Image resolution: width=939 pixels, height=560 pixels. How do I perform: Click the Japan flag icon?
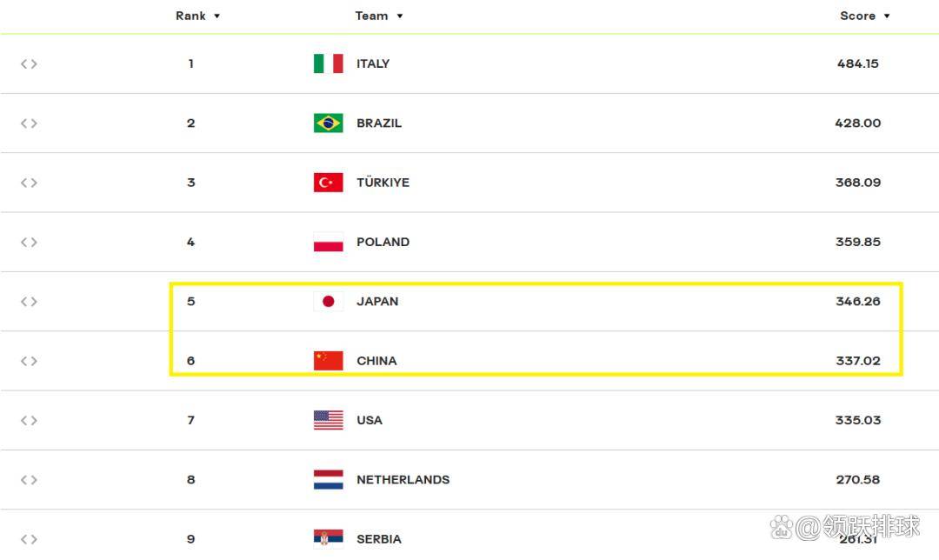tap(328, 302)
